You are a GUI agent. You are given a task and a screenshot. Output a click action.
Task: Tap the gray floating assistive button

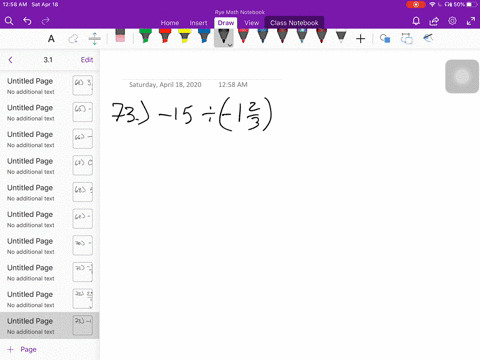click(462, 76)
